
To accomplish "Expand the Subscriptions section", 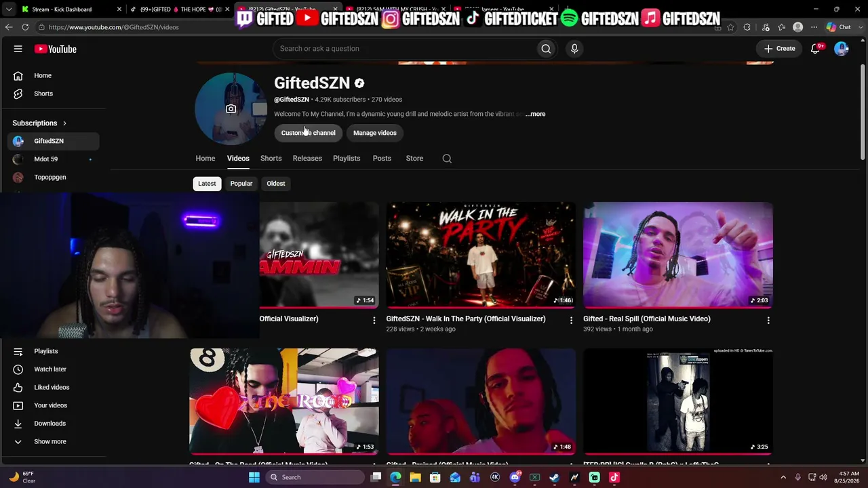I will [39, 123].
